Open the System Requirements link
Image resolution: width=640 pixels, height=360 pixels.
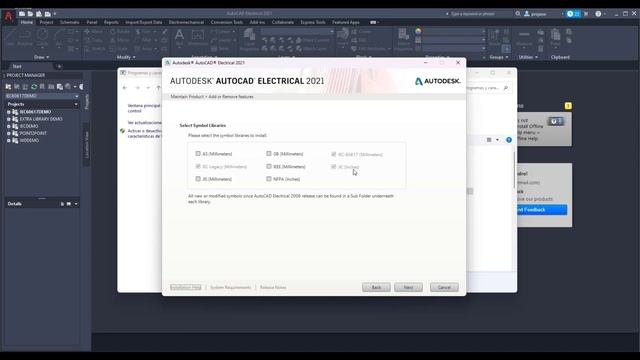[x=231, y=287]
